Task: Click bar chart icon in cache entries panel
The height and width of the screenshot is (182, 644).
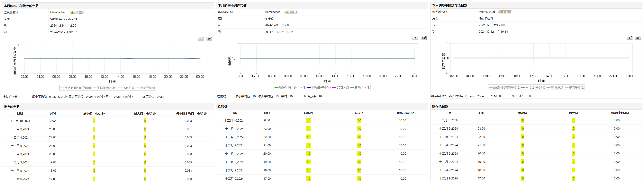Action: (501, 12)
